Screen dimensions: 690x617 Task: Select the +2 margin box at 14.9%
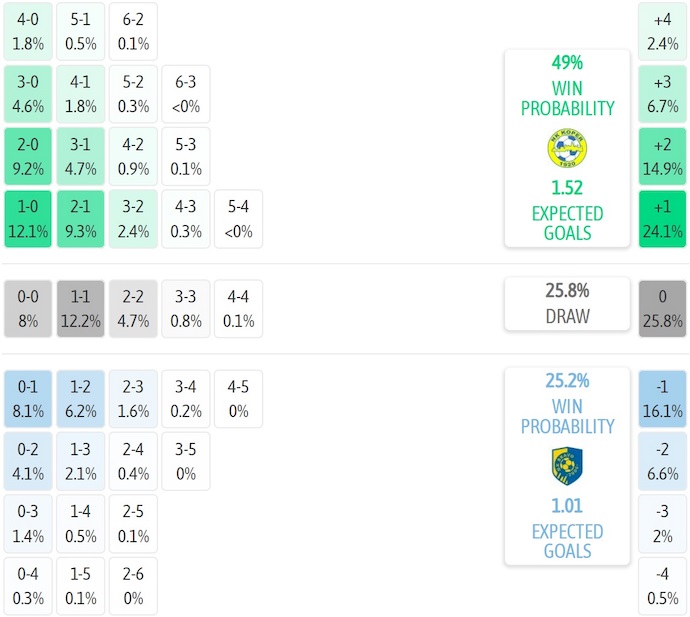pos(662,156)
